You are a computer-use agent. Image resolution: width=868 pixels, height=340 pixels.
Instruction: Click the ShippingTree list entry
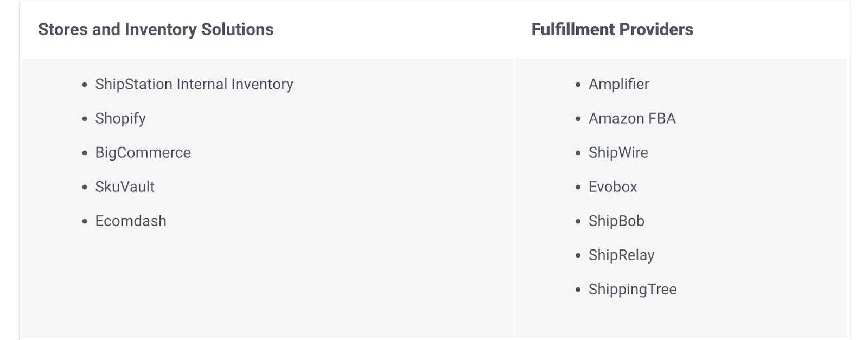click(x=633, y=289)
